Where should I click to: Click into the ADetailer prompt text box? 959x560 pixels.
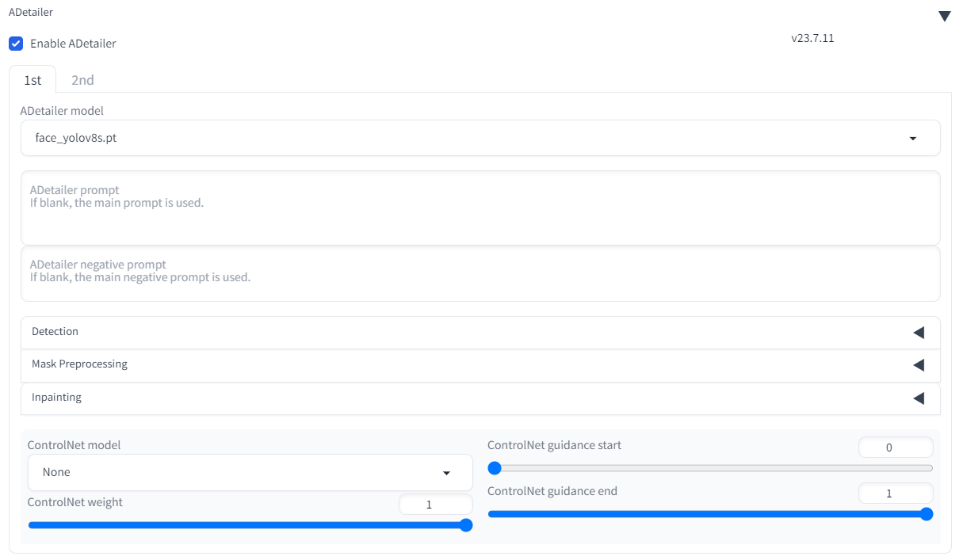pos(480,208)
